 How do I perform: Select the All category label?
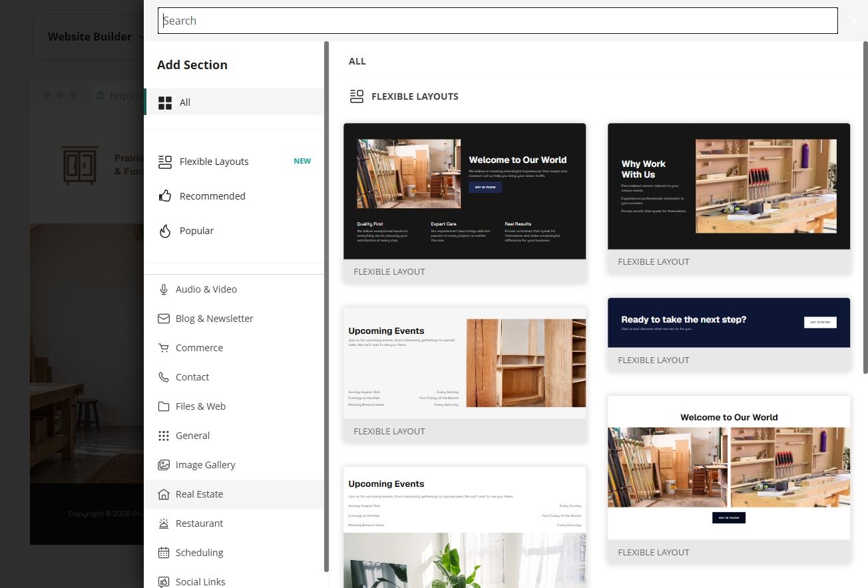185,102
